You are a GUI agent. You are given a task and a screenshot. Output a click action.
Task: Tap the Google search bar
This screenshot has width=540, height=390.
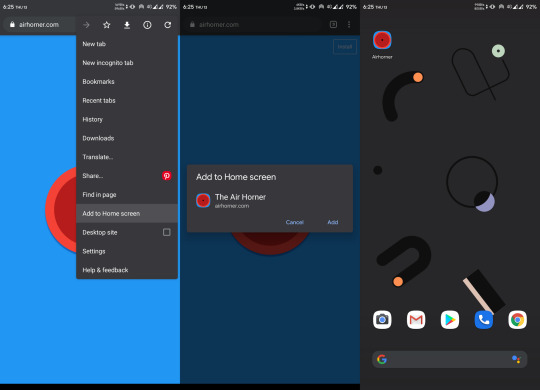[x=450, y=359]
